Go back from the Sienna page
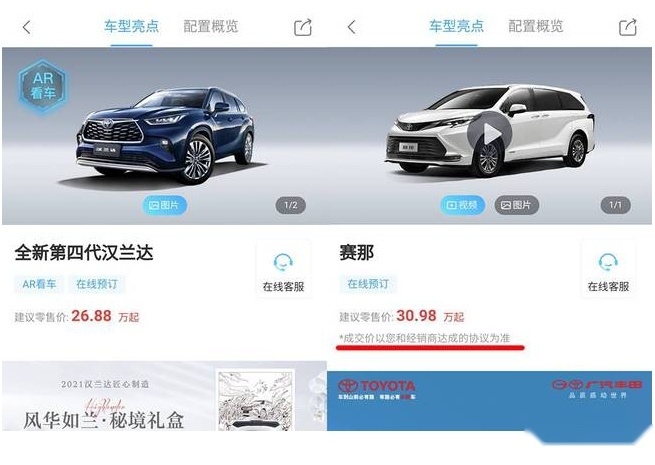655x465 pixels. [x=352, y=28]
